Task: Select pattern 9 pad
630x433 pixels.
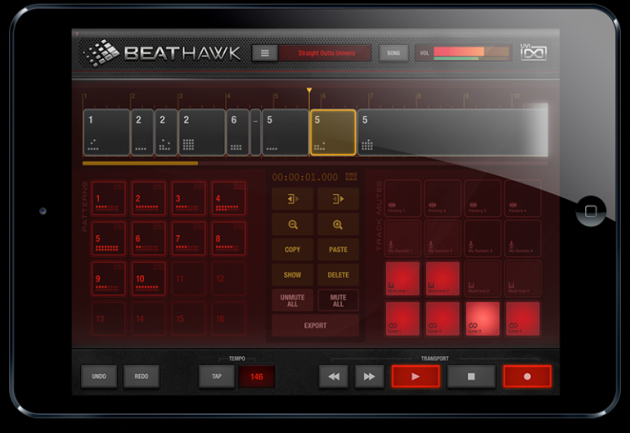Action: coord(108,279)
